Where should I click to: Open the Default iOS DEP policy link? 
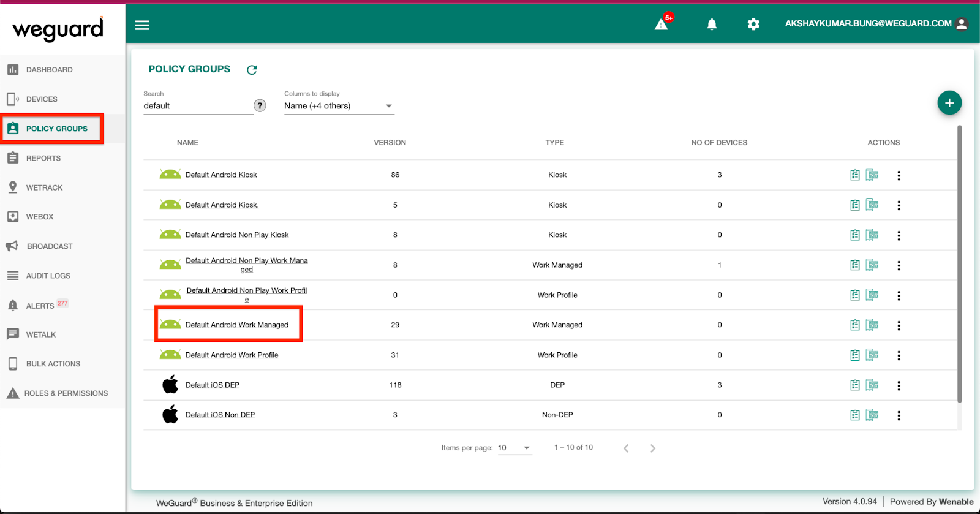pos(213,385)
